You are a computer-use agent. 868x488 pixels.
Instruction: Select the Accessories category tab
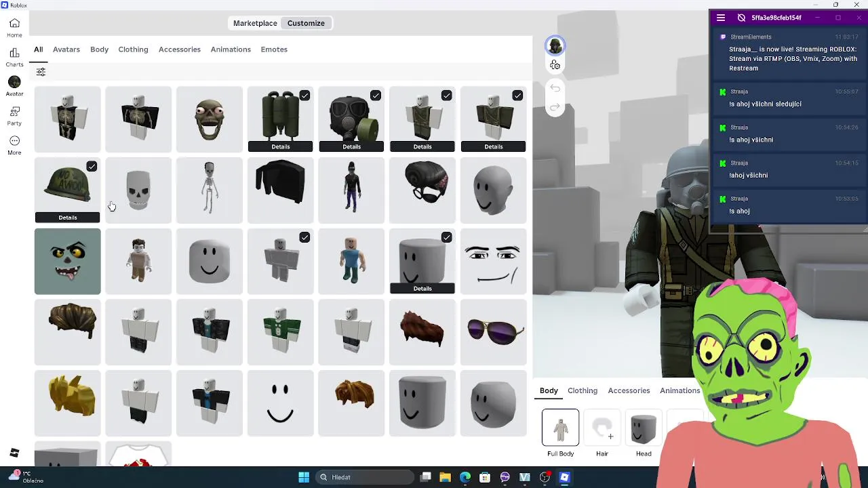click(x=180, y=49)
